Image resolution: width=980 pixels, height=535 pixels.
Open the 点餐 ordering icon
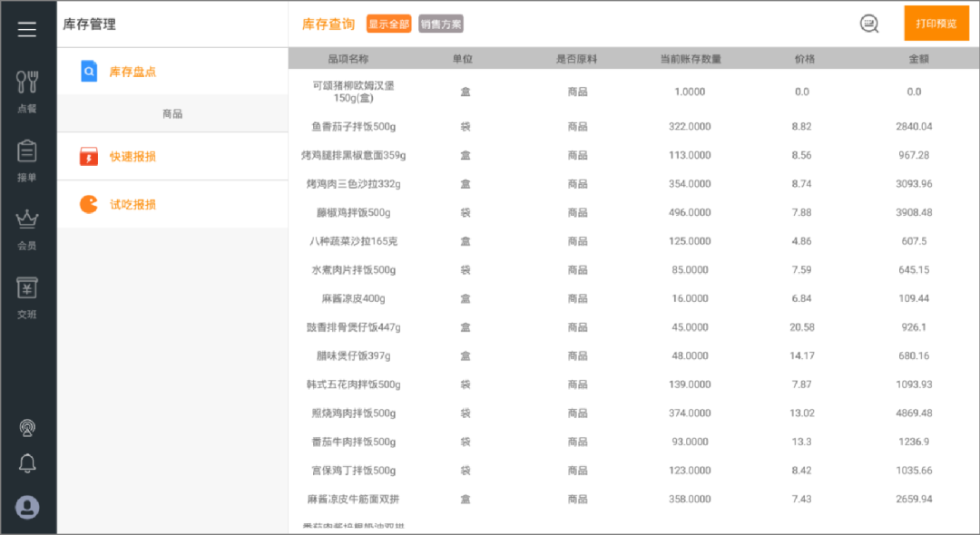[27, 92]
